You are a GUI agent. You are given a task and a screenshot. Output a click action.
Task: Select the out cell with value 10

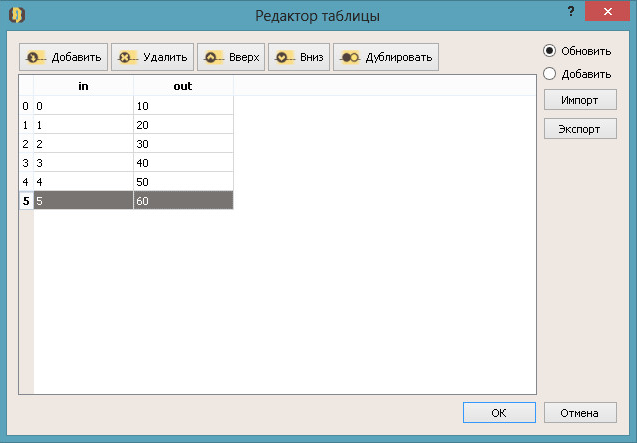click(183, 105)
